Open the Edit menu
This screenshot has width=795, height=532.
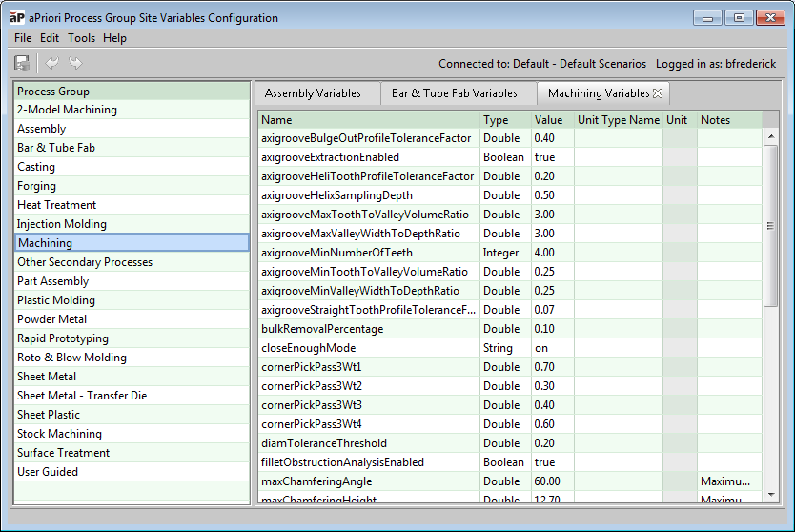pos(50,38)
